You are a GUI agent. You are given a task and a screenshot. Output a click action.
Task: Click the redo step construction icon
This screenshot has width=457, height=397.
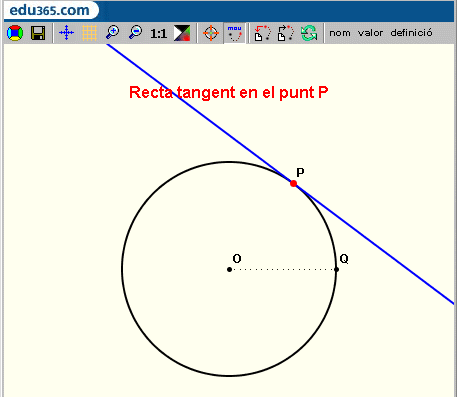coord(286,33)
